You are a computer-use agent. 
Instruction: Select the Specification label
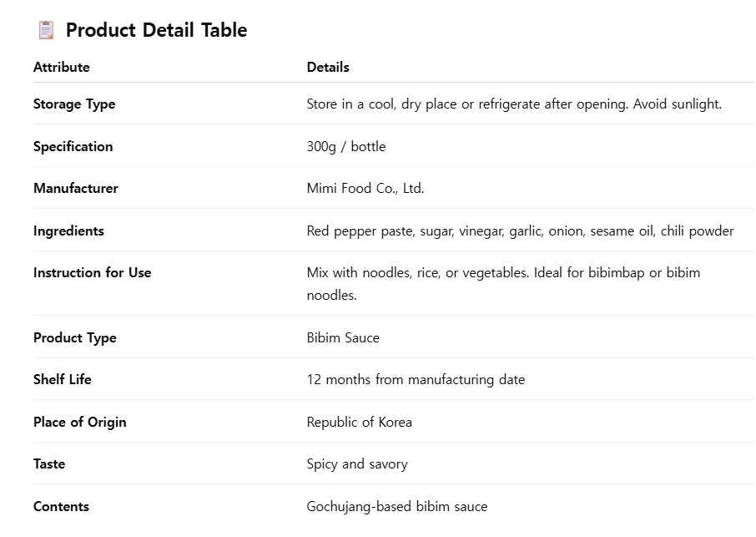[x=73, y=147]
